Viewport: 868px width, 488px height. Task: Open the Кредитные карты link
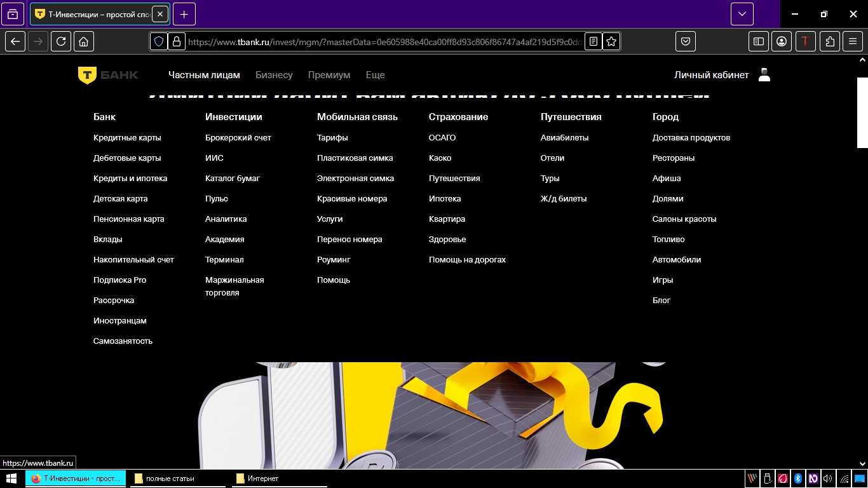127,138
